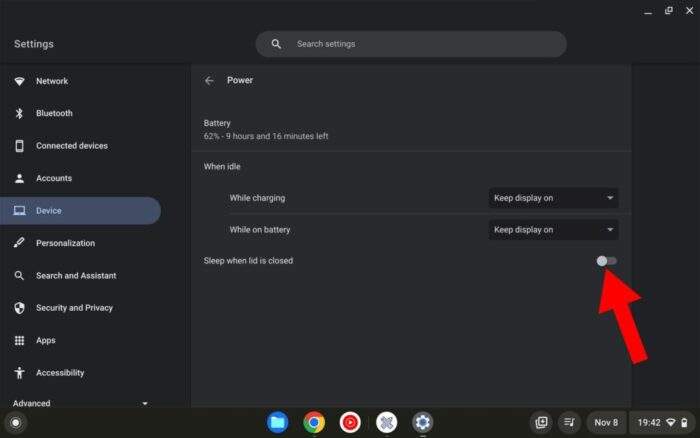Click the While on battery label
This screenshot has width=700, height=438.
coord(260,230)
